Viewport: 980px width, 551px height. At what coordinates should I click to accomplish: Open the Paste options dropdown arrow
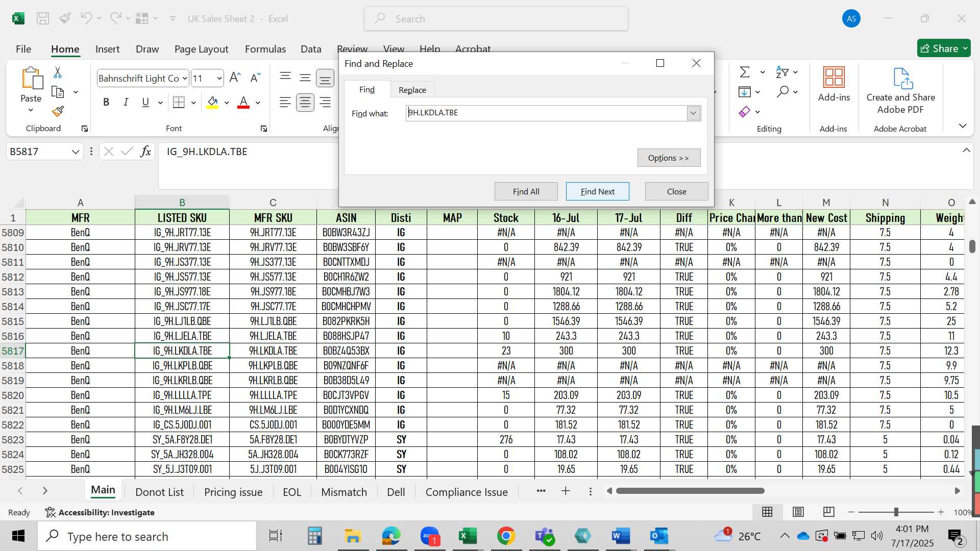pos(31,110)
